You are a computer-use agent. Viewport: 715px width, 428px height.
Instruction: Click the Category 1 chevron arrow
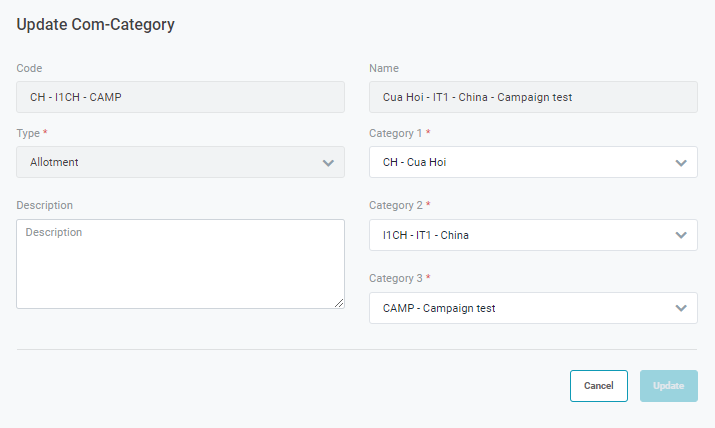(x=681, y=162)
